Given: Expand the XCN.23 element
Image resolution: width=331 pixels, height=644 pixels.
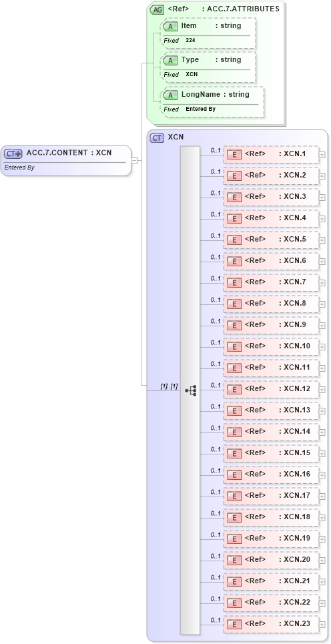Looking at the screenshot, I should click(x=322, y=625).
